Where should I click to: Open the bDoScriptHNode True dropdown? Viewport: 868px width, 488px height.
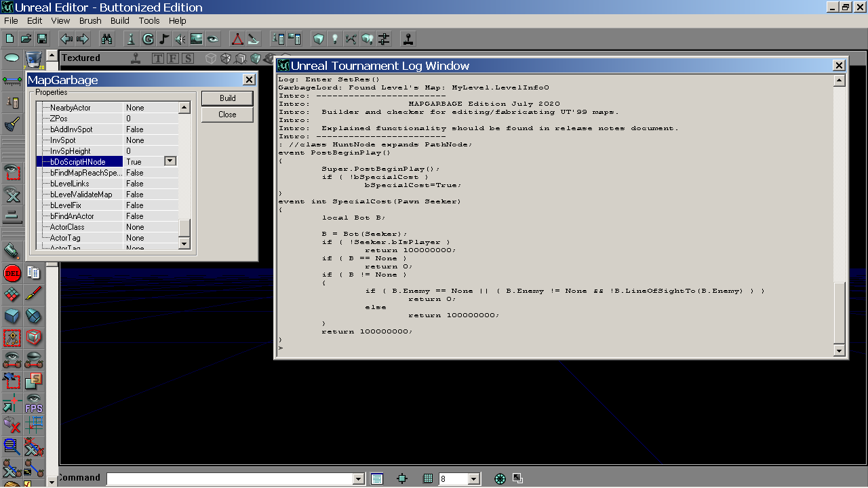pyautogui.click(x=170, y=161)
